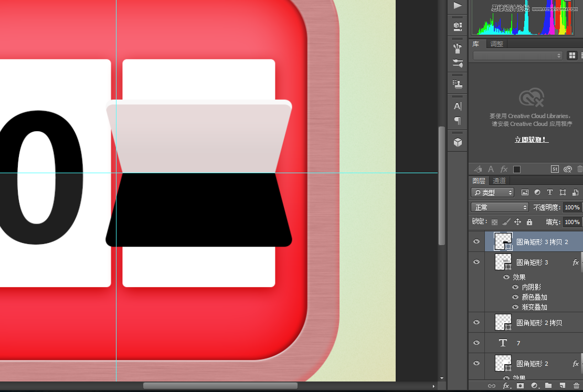The height and width of the screenshot is (392, 583).
Task: Click the create new layer icon
Action: tap(562, 386)
